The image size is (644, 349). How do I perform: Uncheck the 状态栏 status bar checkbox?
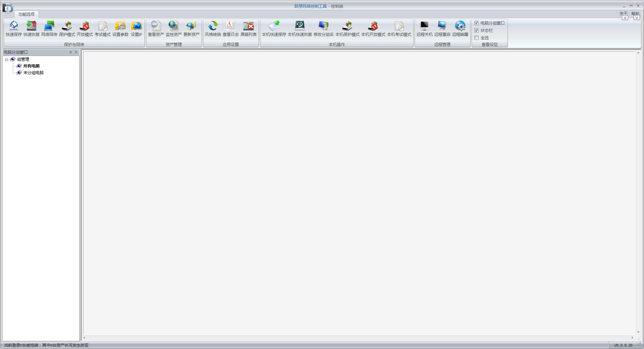(x=476, y=31)
